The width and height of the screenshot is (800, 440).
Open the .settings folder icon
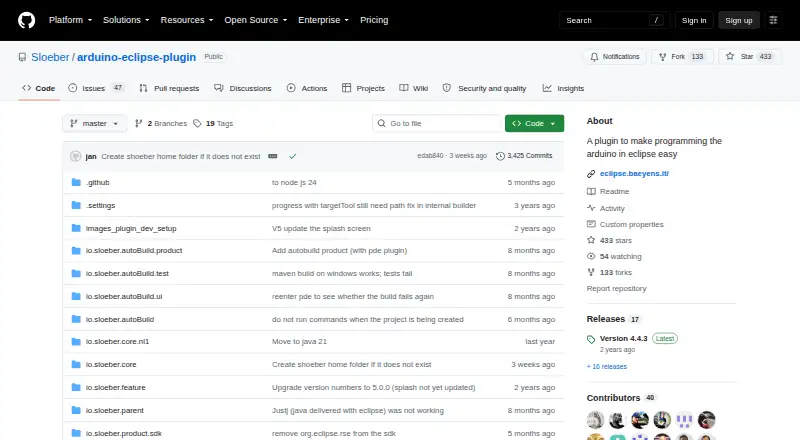76,205
